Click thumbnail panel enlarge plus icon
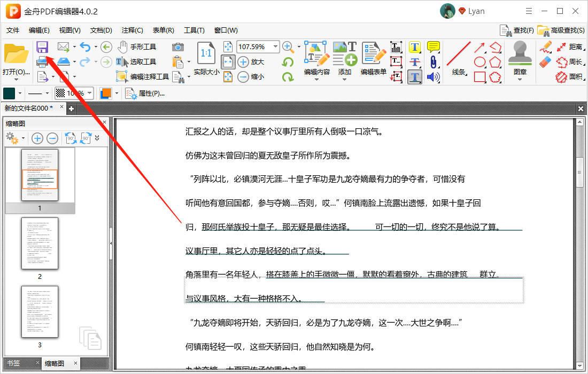Screen dimensions: 588x374 click(x=37, y=138)
